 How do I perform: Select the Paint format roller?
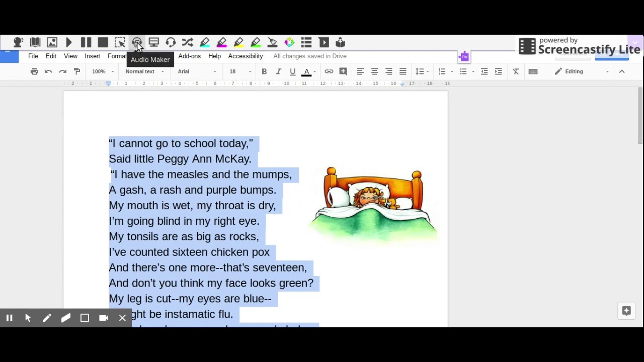[77, 71]
